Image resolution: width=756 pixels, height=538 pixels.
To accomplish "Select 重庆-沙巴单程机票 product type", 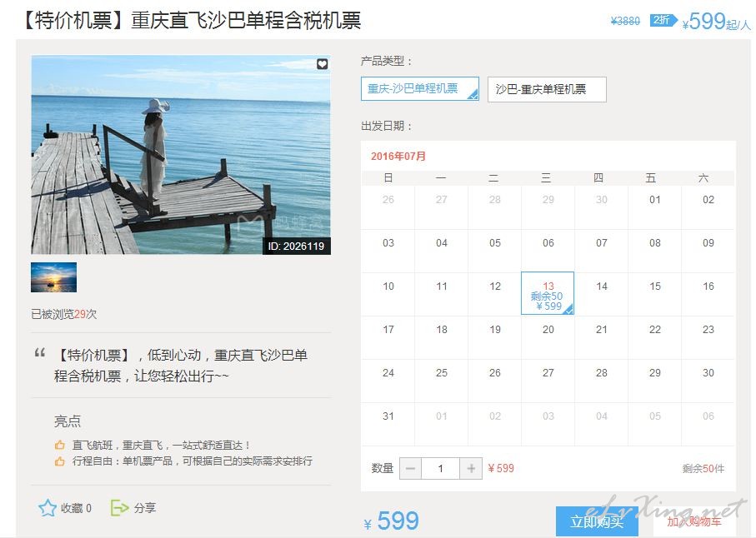I will click(x=420, y=88).
